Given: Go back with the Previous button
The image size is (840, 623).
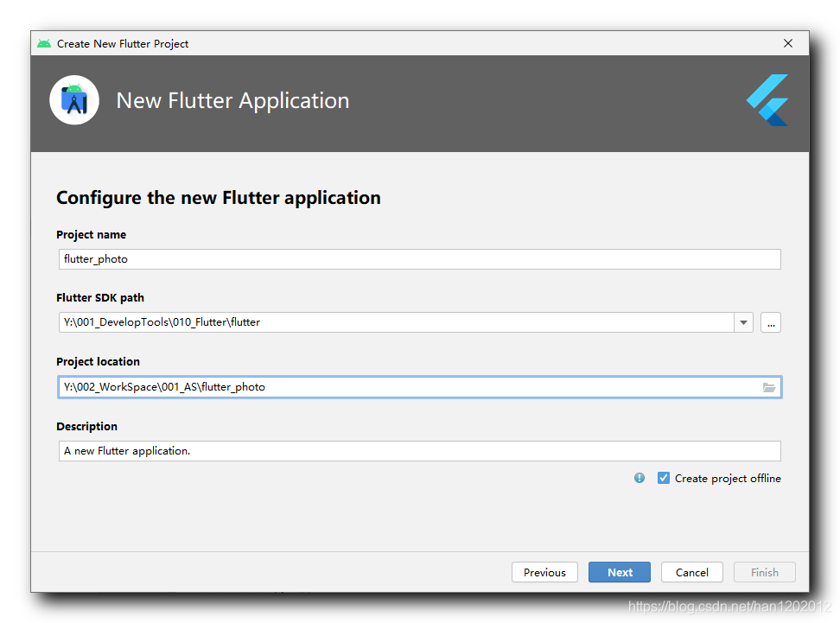Looking at the screenshot, I should tap(544, 572).
